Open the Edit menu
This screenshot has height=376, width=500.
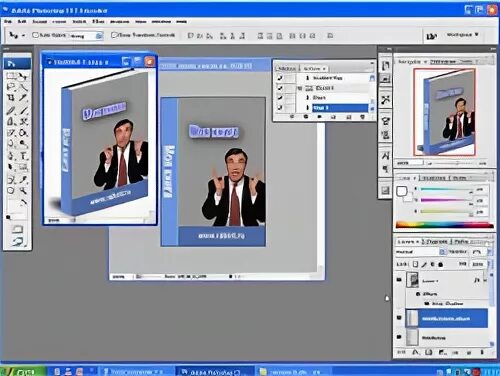coord(22,21)
